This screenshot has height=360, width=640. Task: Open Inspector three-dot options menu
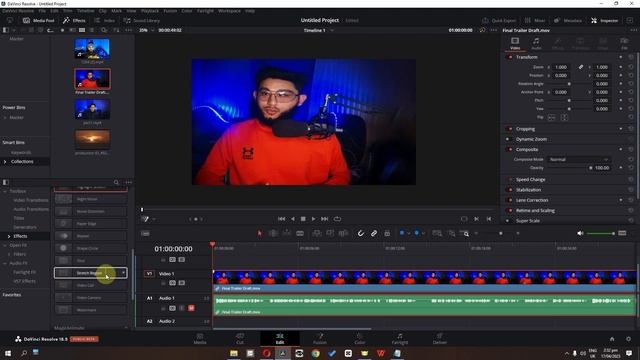[633, 30]
